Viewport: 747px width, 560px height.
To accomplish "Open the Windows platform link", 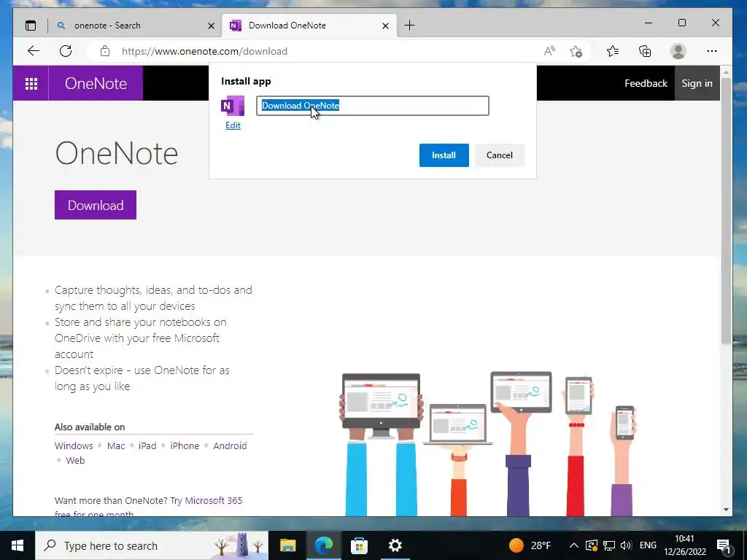I will (74, 446).
